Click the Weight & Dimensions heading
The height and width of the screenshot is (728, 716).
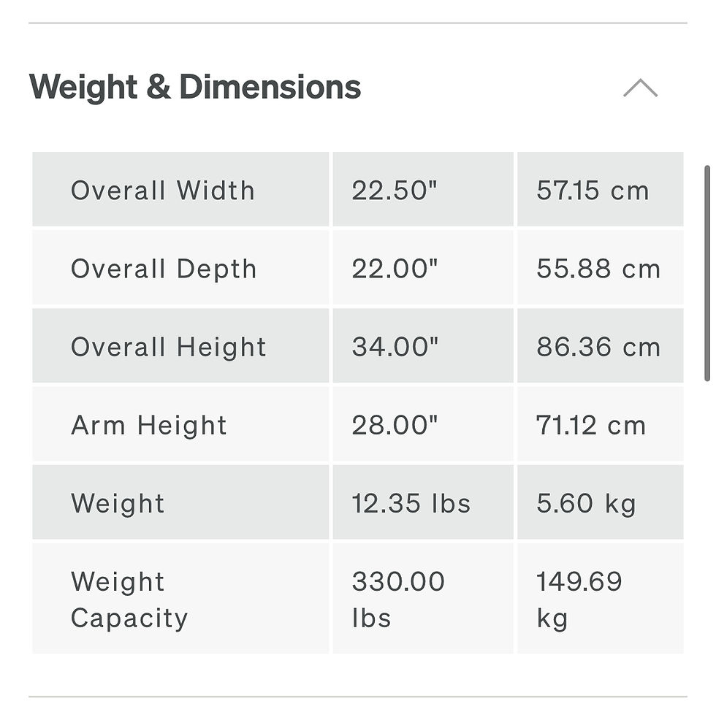pos(195,87)
